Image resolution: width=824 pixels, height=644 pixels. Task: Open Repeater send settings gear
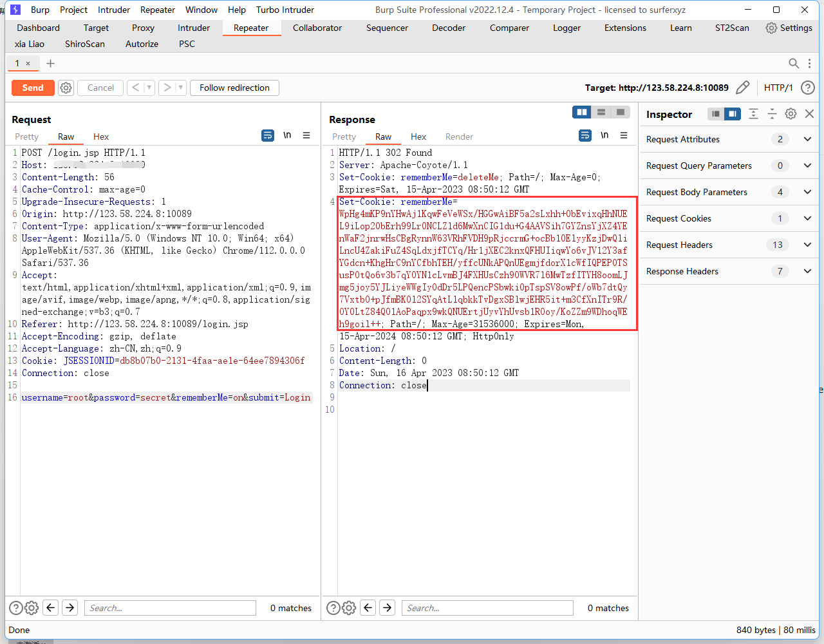pos(66,88)
